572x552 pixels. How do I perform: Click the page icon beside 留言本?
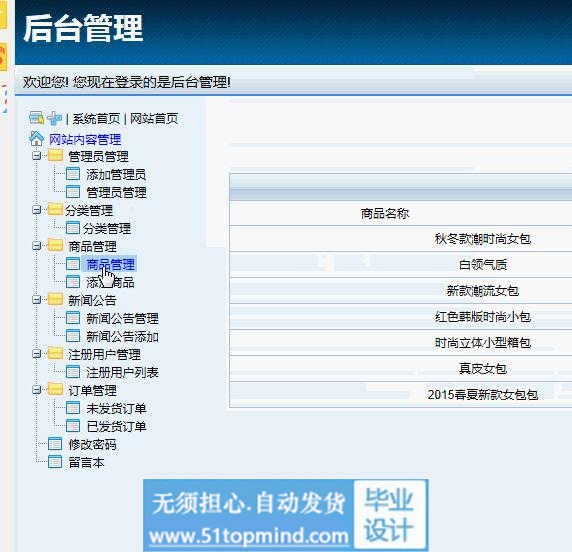[x=55, y=462]
